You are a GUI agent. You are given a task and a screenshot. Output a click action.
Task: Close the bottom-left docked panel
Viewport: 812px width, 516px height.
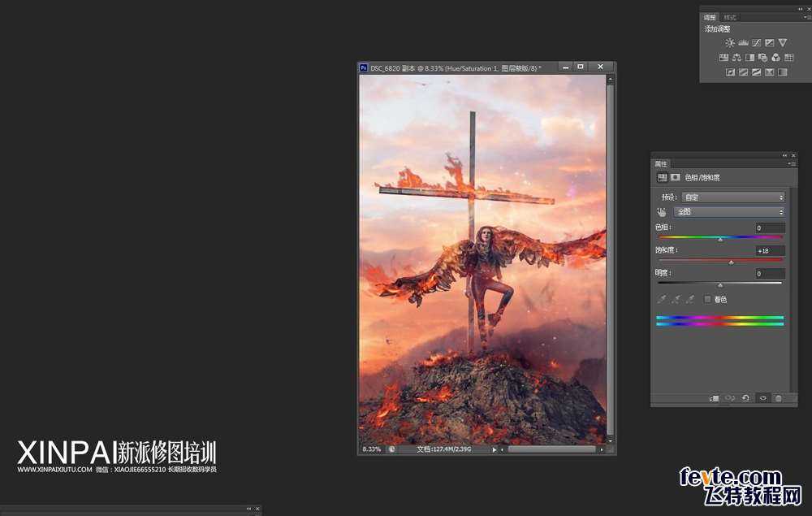pos(257,509)
